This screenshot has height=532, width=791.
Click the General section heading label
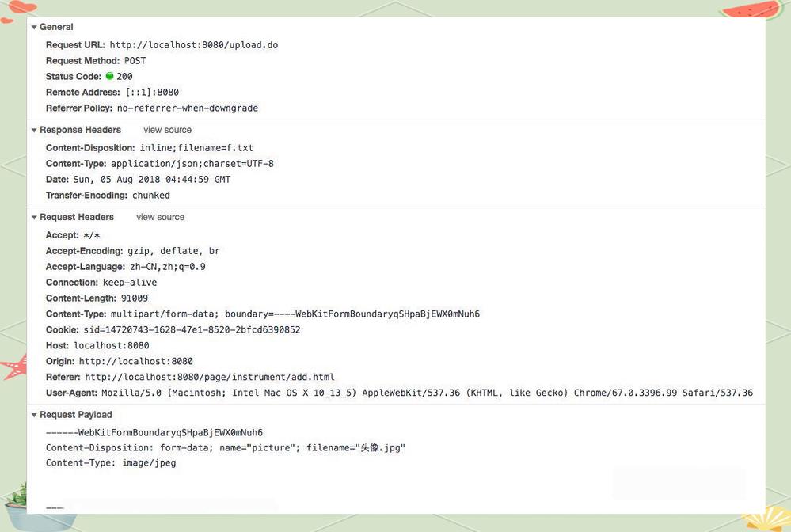pos(56,27)
